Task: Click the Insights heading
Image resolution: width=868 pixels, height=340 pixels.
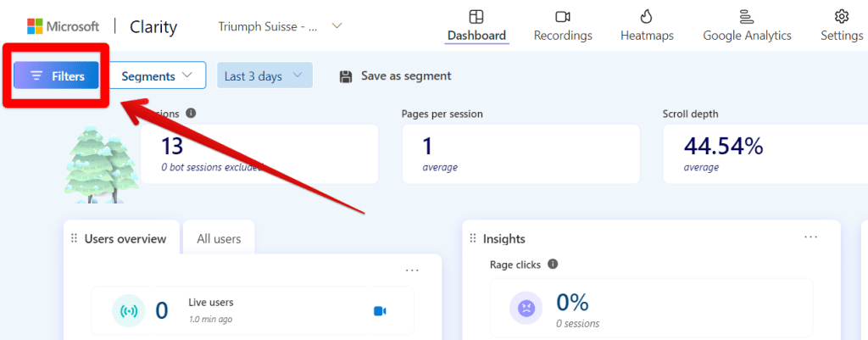Action: [x=504, y=238]
